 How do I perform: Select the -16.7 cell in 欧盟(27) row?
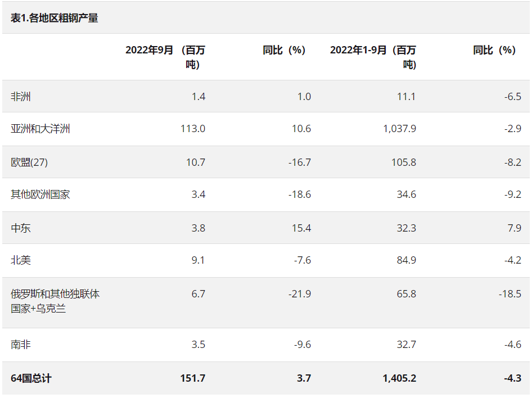[299, 162]
